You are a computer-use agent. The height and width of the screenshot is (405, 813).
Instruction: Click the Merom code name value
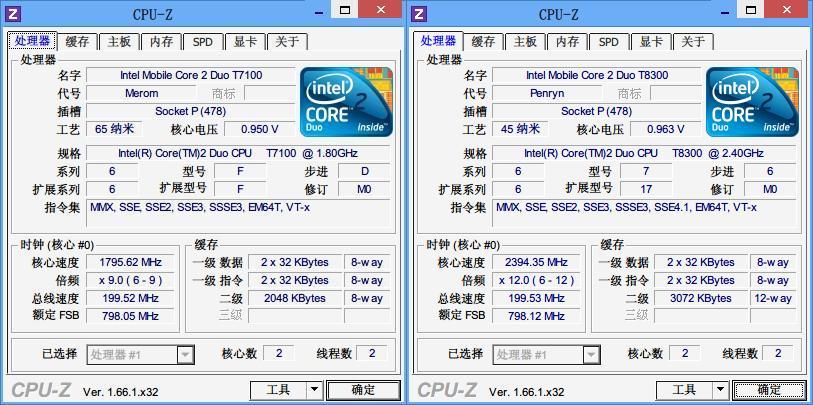pyautogui.click(x=142, y=93)
